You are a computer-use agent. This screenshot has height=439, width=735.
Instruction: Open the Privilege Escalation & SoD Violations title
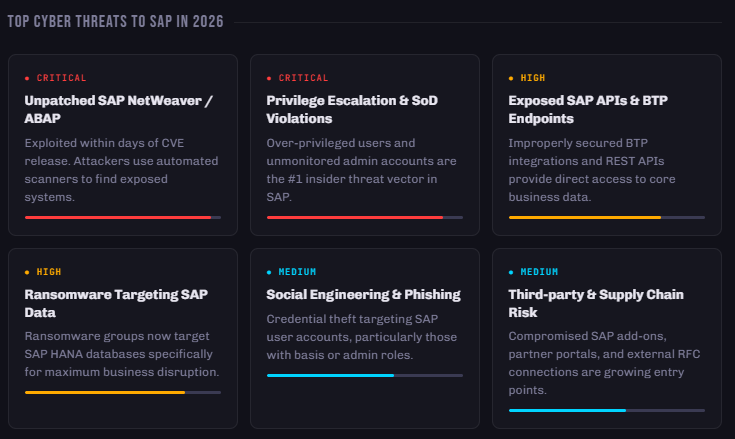click(x=352, y=109)
